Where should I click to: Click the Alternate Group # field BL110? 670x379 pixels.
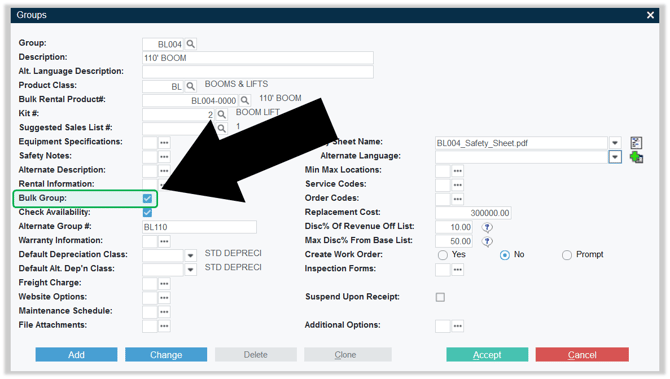point(199,227)
